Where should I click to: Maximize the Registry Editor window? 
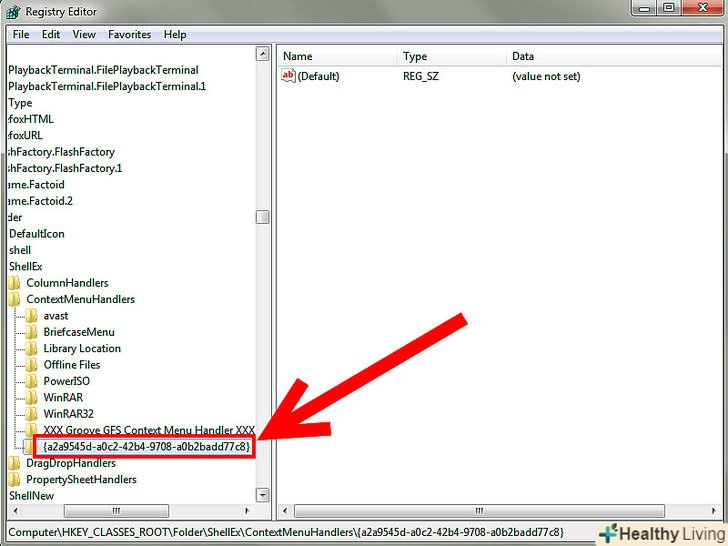point(669,8)
